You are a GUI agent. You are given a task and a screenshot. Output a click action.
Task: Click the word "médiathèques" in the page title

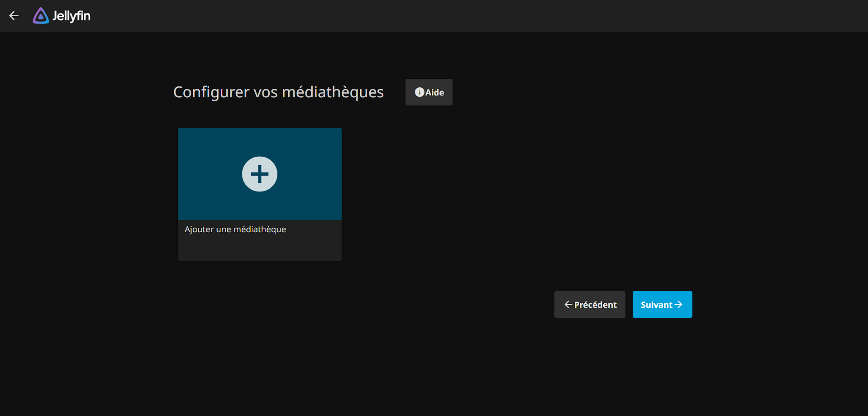click(333, 92)
